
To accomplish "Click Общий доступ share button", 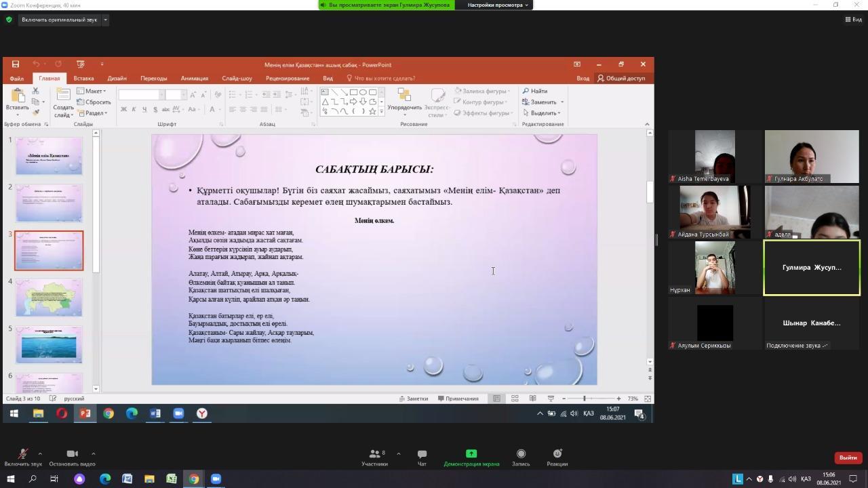I will tap(621, 78).
